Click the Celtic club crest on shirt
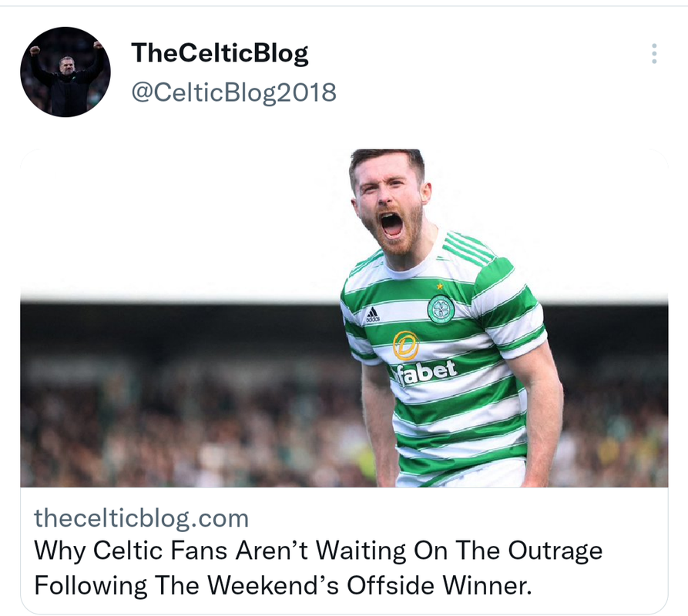Viewport: 688px width, 616px height. click(441, 309)
